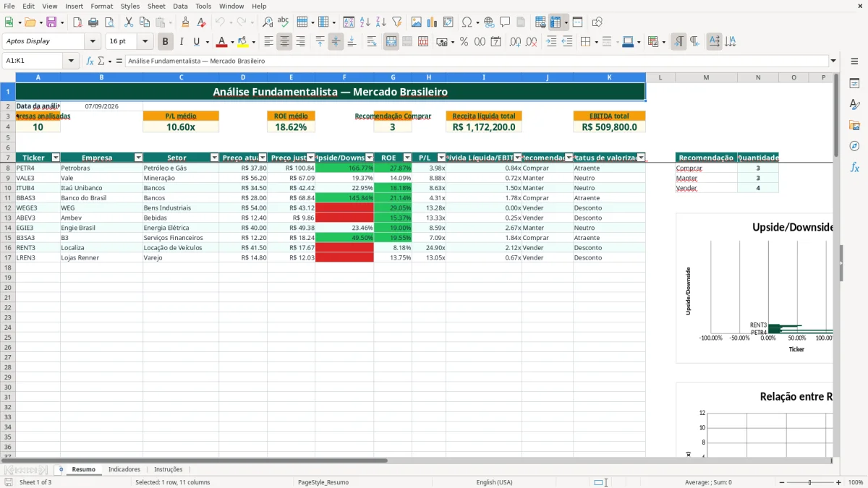The image size is (868, 488).
Task: Open the Function Wizard
Action: pos(90,61)
